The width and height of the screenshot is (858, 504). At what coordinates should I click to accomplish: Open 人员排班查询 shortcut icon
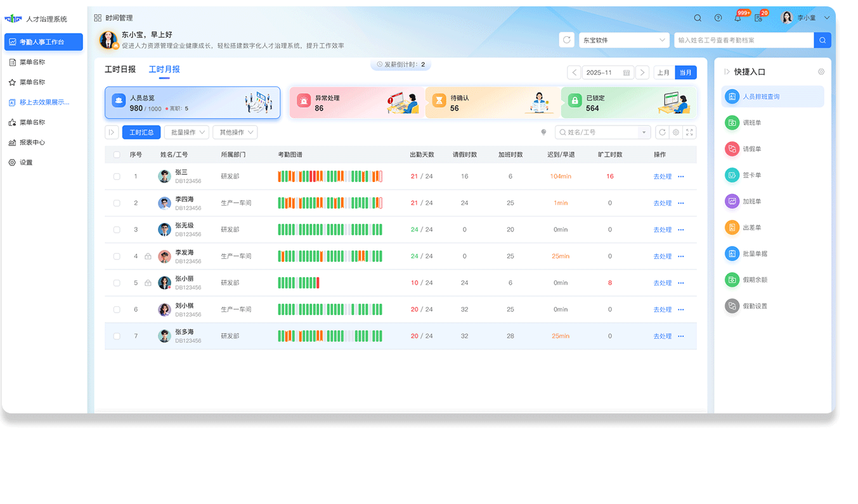click(732, 97)
